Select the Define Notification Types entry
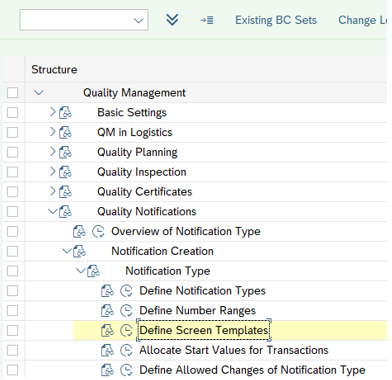This screenshot has height=380, width=392. [x=202, y=291]
